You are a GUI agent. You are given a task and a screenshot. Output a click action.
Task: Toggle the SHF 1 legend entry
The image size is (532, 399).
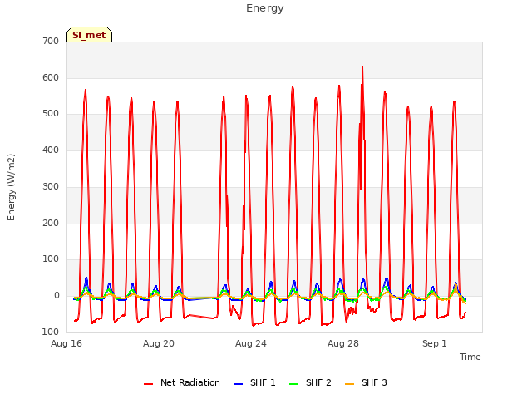click(255, 382)
